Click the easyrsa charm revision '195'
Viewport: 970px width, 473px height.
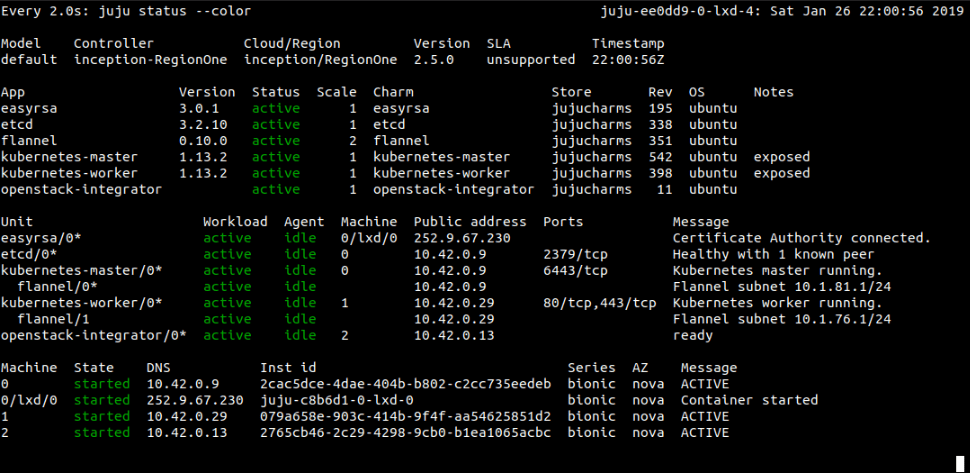coord(660,109)
